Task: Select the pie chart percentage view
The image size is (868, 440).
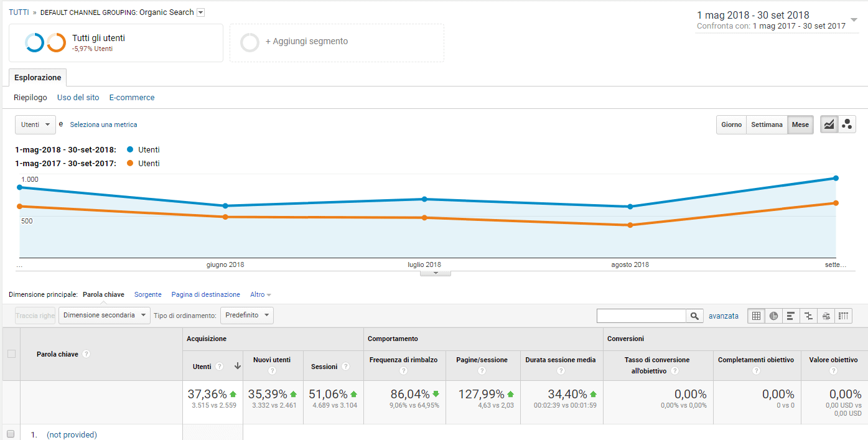Action: [x=773, y=316]
